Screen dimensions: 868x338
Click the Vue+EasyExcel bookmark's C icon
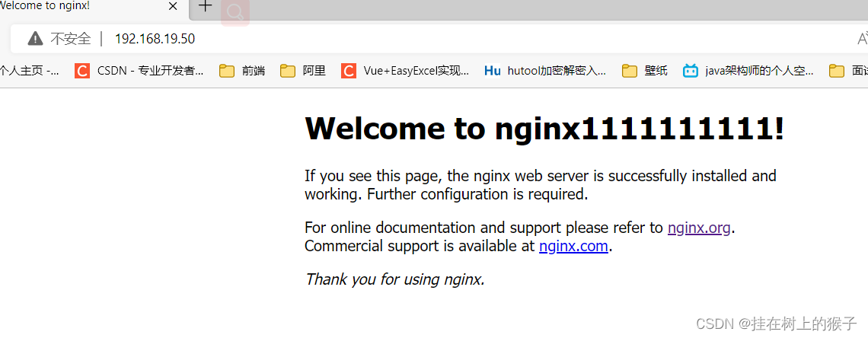(349, 71)
